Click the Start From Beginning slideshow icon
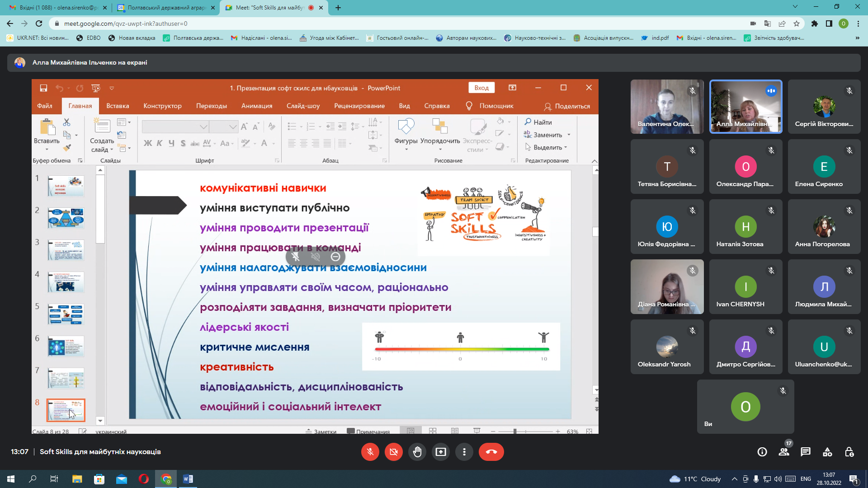 [x=95, y=88]
